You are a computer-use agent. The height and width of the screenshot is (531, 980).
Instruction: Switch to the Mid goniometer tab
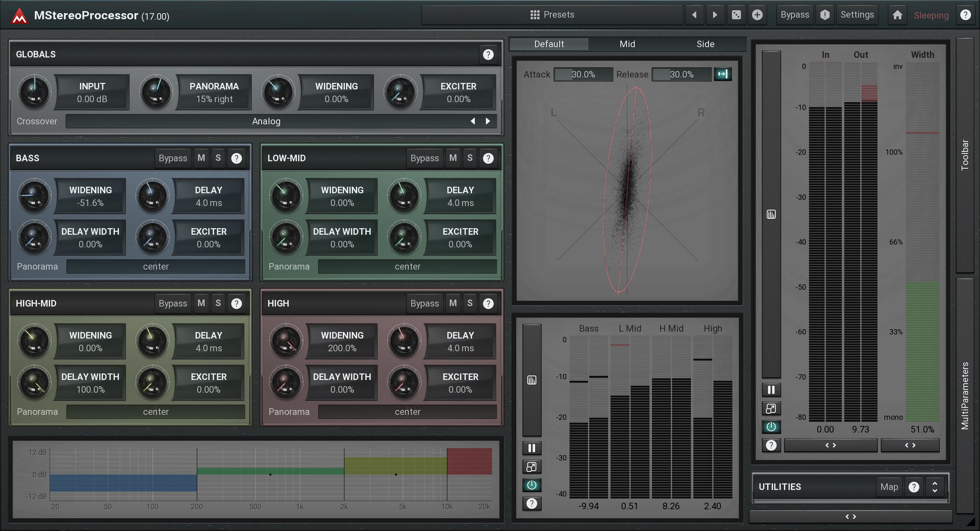627,44
